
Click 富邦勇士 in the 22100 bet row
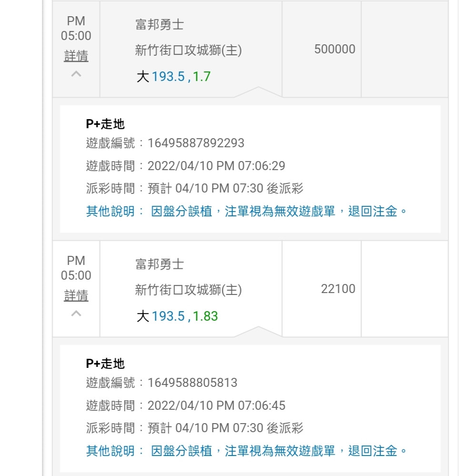coord(160,265)
